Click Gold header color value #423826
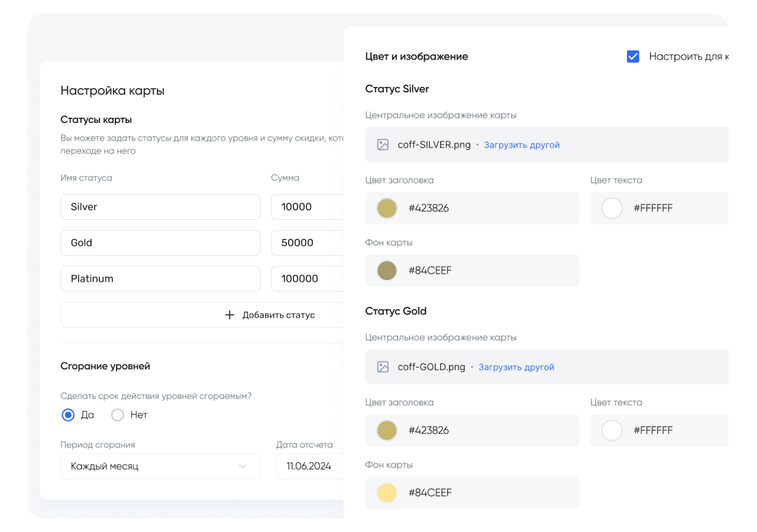The height and width of the screenshot is (532, 757). tap(429, 430)
